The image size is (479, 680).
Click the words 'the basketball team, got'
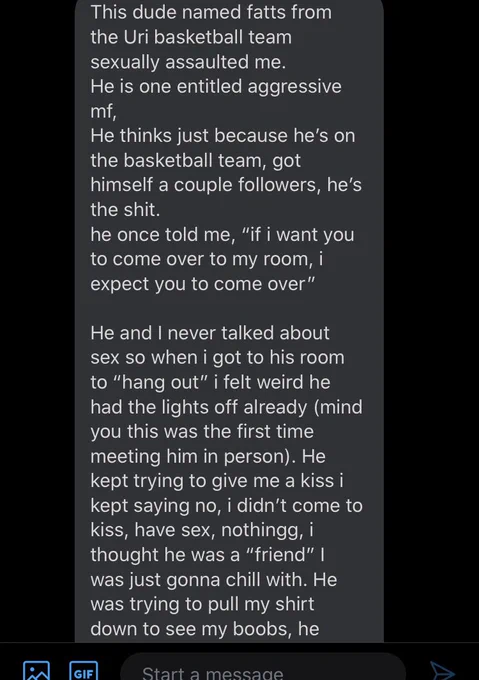click(x=196, y=160)
